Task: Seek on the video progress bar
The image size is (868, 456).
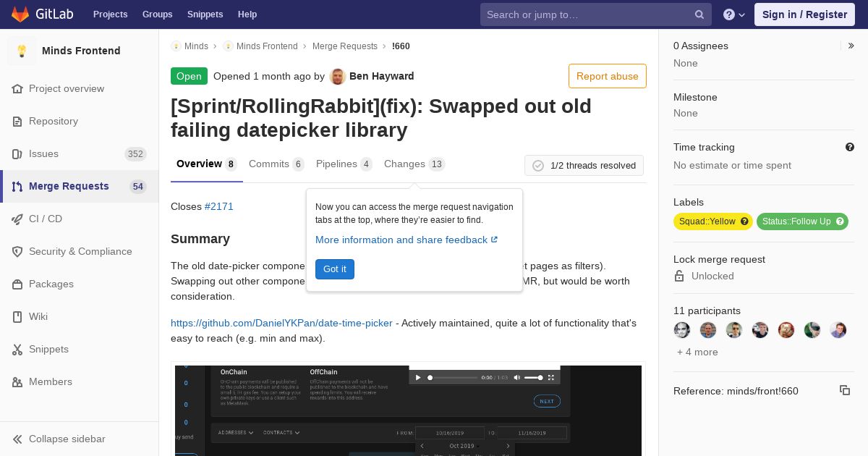Action: pos(453,377)
